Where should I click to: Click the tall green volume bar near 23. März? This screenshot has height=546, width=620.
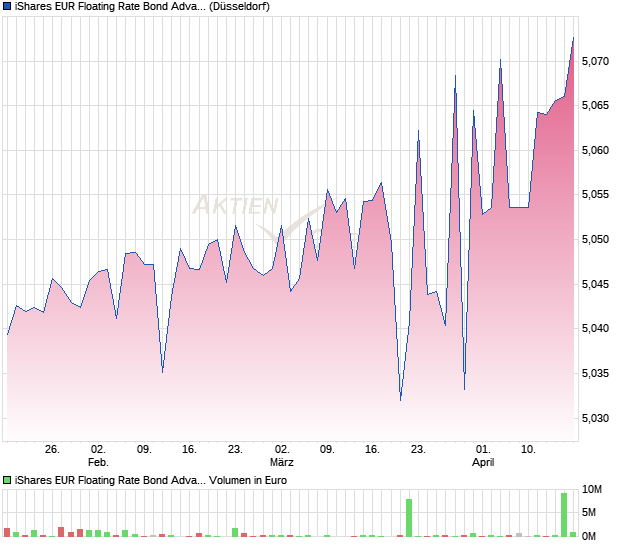point(409,518)
